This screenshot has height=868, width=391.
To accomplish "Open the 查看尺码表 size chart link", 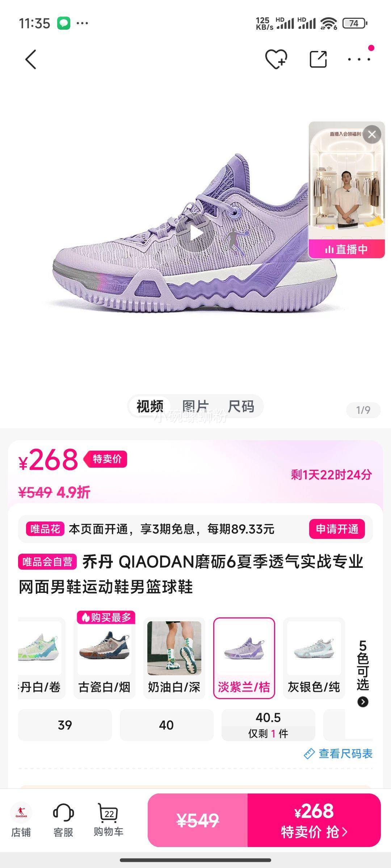I will point(338,754).
